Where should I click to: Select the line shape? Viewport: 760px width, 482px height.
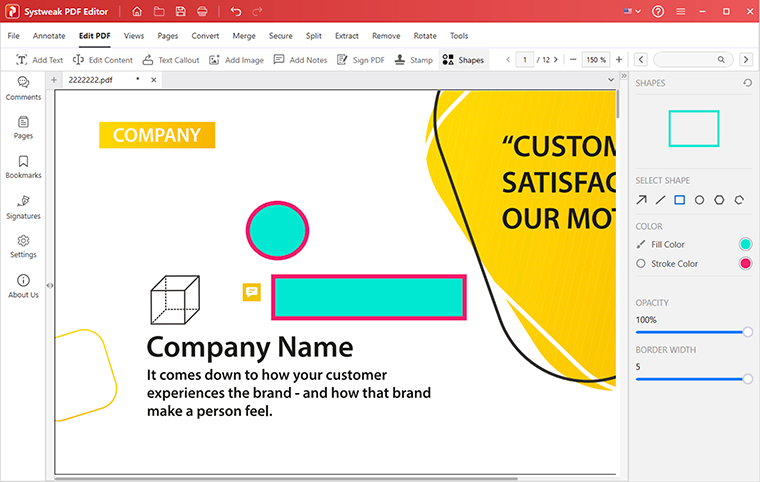(661, 200)
